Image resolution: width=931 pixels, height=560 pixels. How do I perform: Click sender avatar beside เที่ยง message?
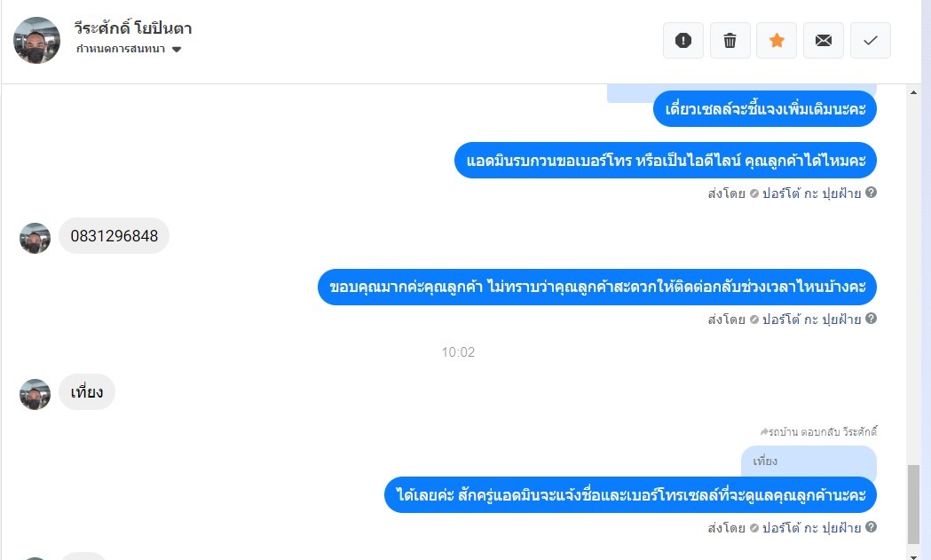coord(35,394)
